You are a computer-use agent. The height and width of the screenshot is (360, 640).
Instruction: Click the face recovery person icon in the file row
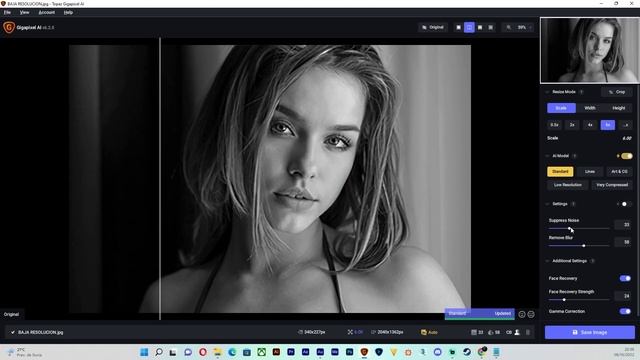pos(517,332)
